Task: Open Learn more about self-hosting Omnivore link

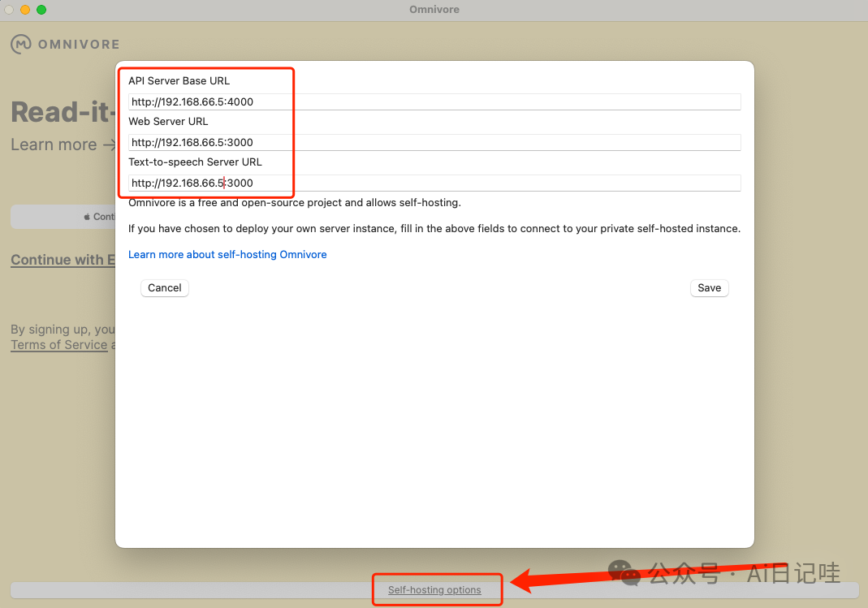Action: (227, 255)
